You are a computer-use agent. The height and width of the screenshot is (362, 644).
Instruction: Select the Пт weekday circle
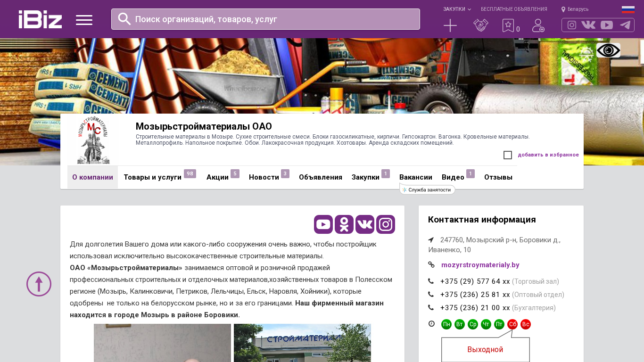pos(499,324)
